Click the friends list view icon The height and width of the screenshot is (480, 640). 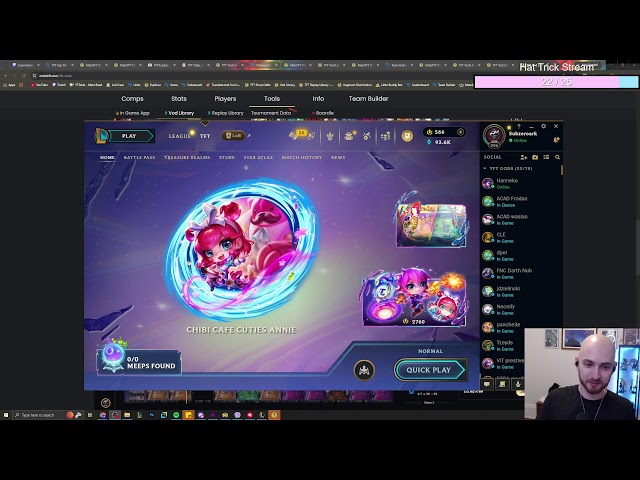click(x=546, y=157)
